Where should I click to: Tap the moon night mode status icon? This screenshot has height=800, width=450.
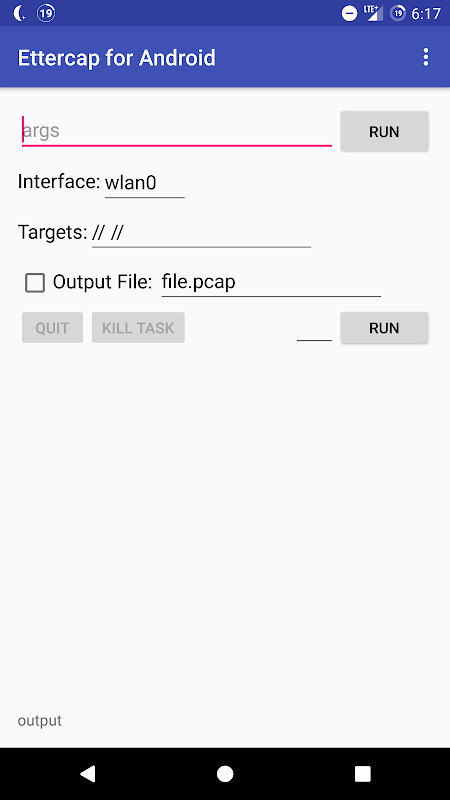pyautogui.click(x=19, y=13)
